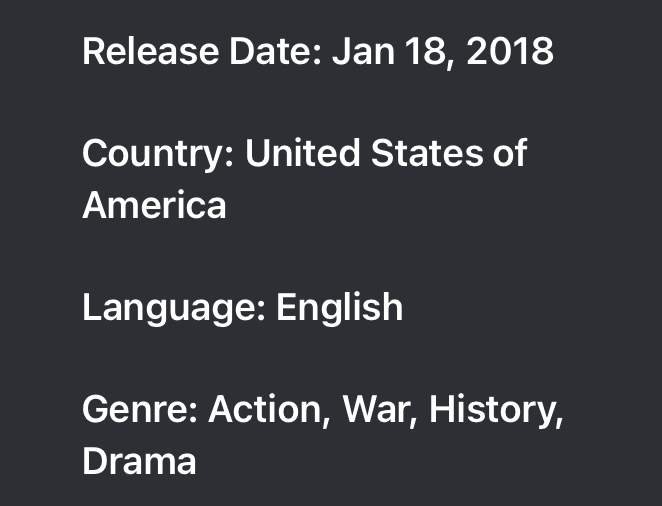The image size is (662, 506).
Task: Click the word America
Action: (x=154, y=205)
